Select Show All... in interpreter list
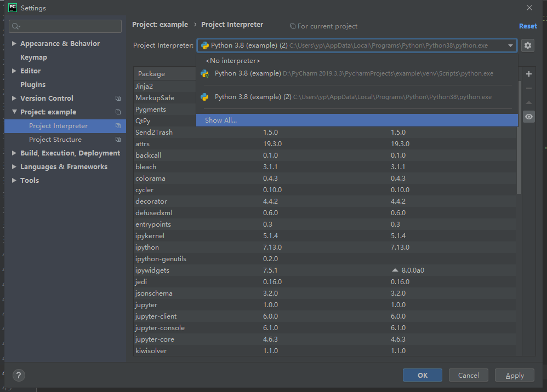Image resolution: width=547 pixels, height=392 pixels. click(x=357, y=120)
